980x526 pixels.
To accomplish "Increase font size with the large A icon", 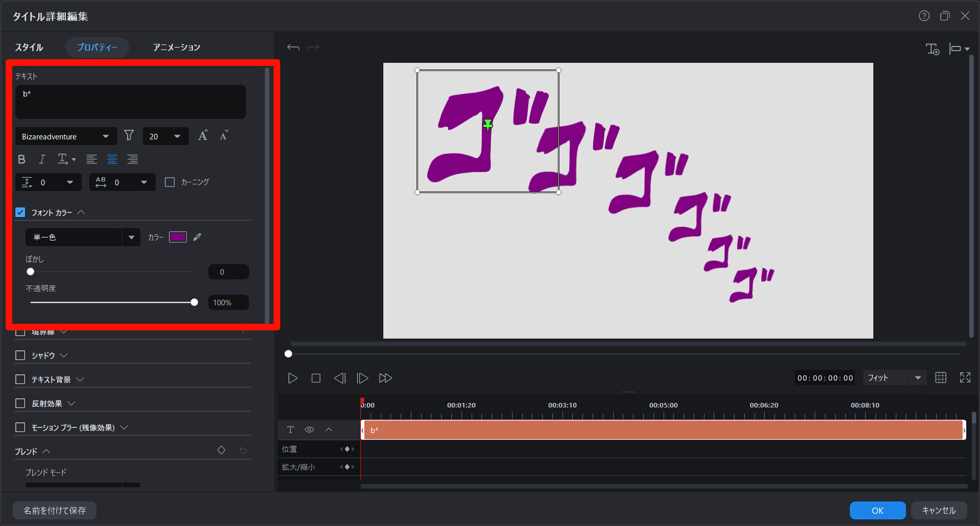I will click(x=203, y=135).
